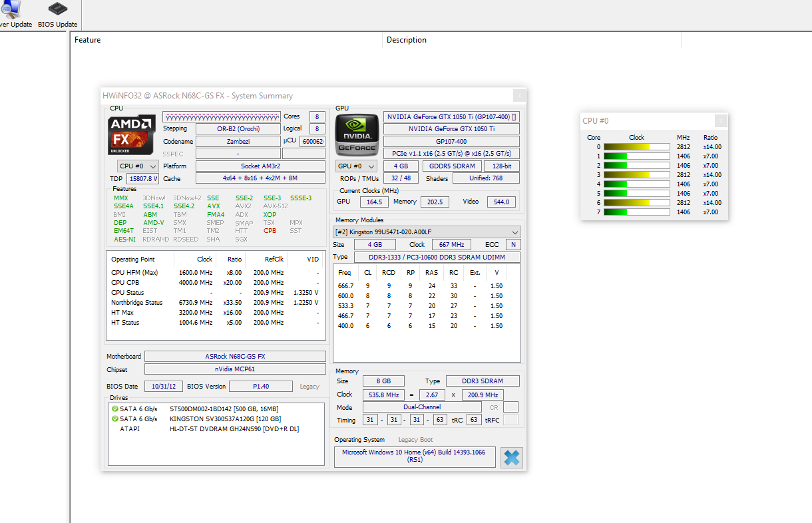Close the HWiNFO32 System Summary window
The width and height of the screenshot is (812, 523).
[x=519, y=96]
